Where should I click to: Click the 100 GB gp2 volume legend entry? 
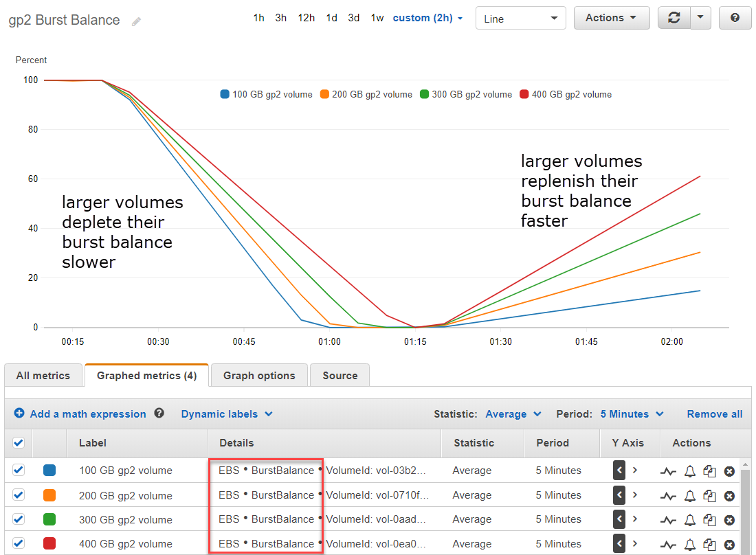[x=266, y=94]
